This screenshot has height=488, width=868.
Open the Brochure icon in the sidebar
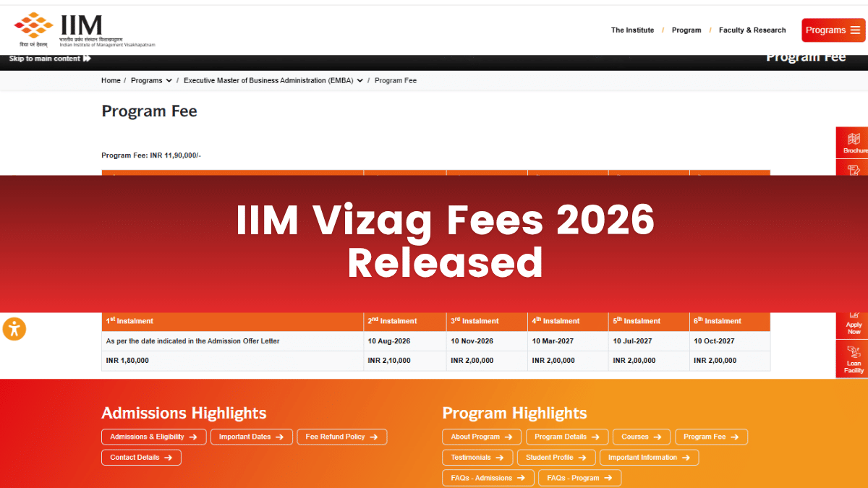click(x=854, y=142)
